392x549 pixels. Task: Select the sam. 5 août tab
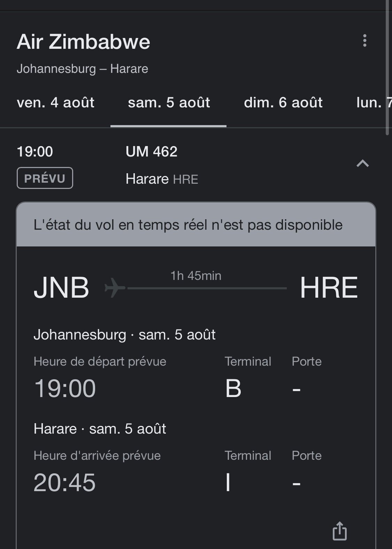[169, 103]
